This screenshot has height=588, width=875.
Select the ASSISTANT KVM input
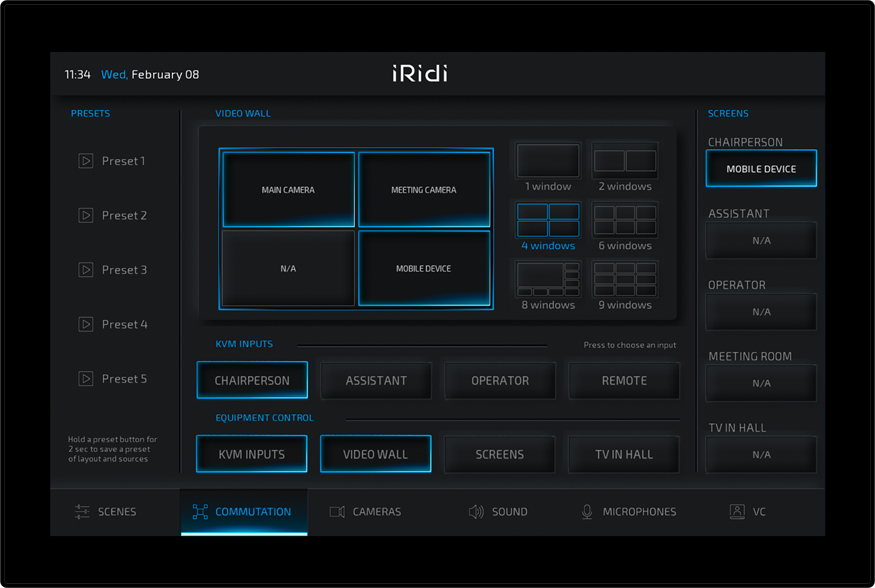[x=376, y=381]
